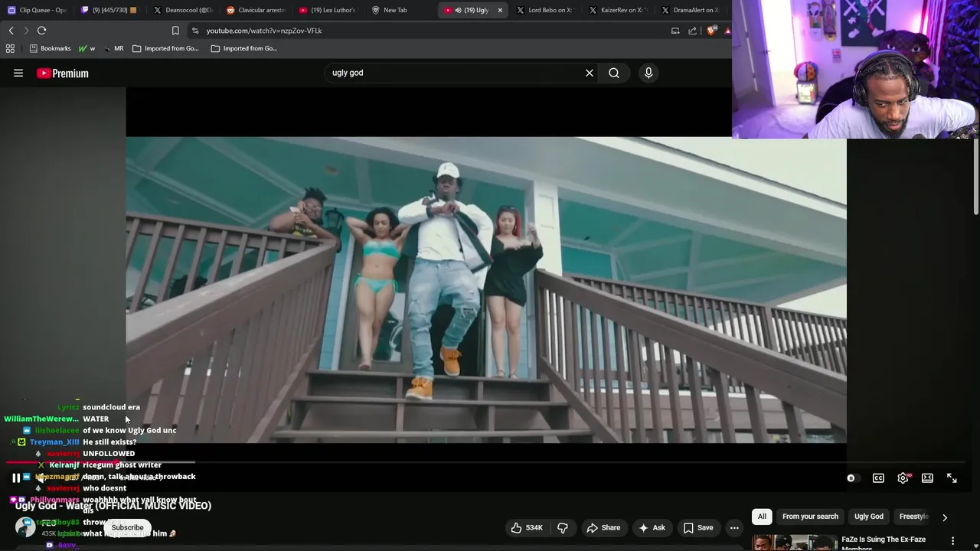The width and height of the screenshot is (980, 551).
Task: Switch to DramaAlert on X tab
Action: point(689,10)
